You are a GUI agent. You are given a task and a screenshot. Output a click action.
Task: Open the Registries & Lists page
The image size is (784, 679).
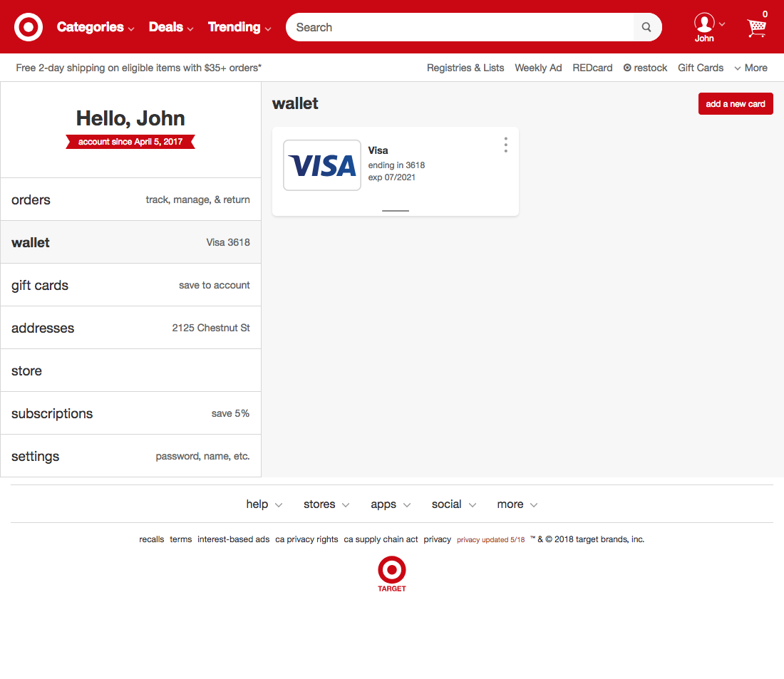point(465,68)
